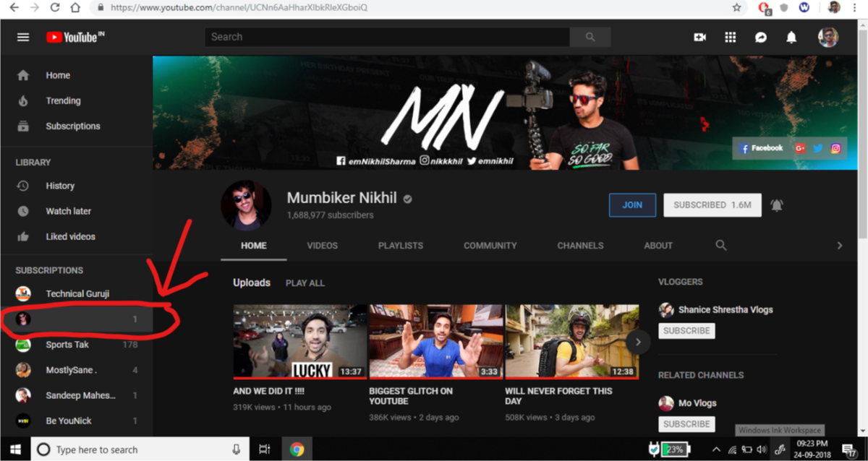Click the YouTube search input field
The height and width of the screenshot is (461, 868).
(x=387, y=37)
